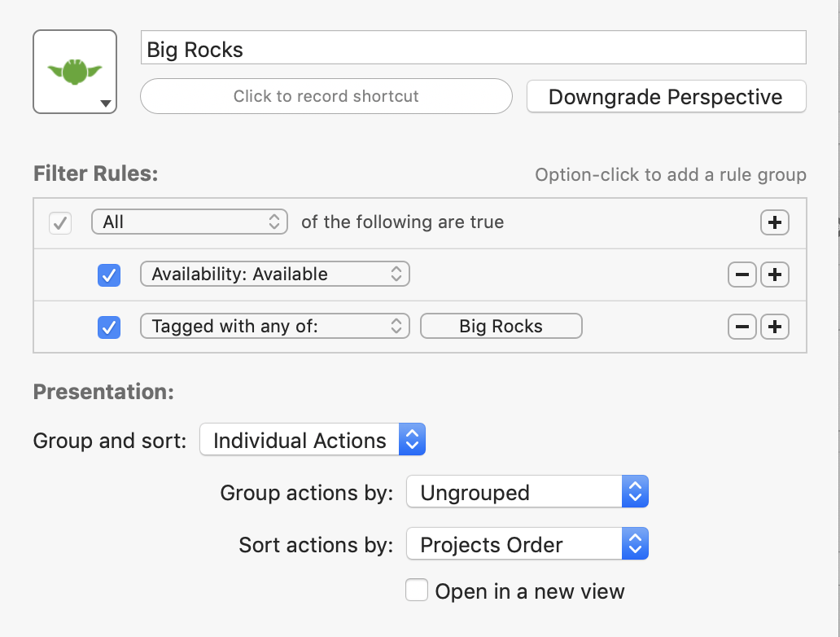Uncheck the Tagged with any of rule

pos(109,327)
